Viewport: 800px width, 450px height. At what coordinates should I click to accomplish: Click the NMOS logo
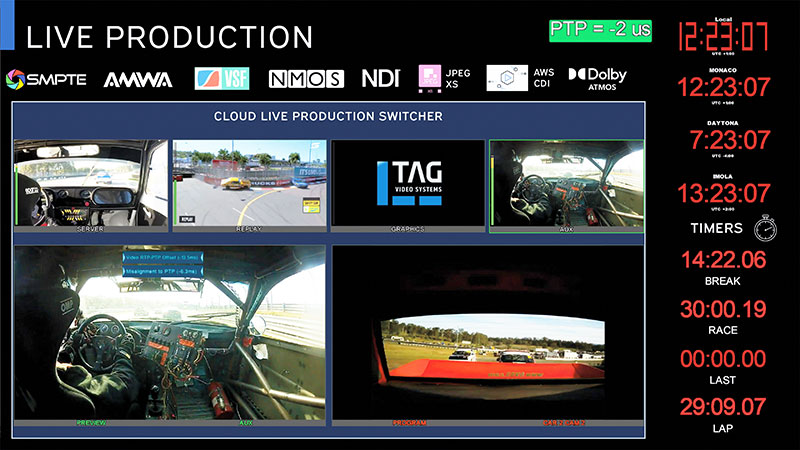tap(306, 79)
